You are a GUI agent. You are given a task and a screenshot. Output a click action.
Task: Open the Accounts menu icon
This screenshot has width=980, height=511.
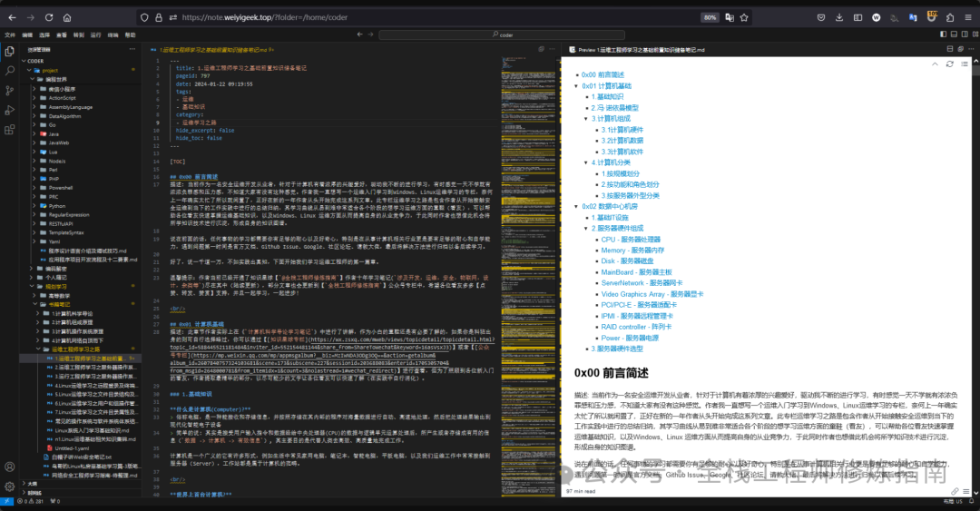(x=9, y=467)
